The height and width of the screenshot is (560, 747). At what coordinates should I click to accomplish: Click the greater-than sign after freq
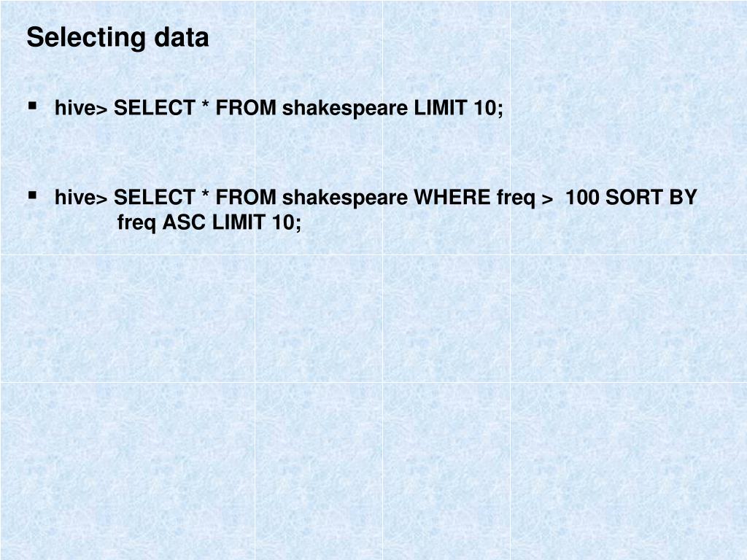tap(547, 199)
